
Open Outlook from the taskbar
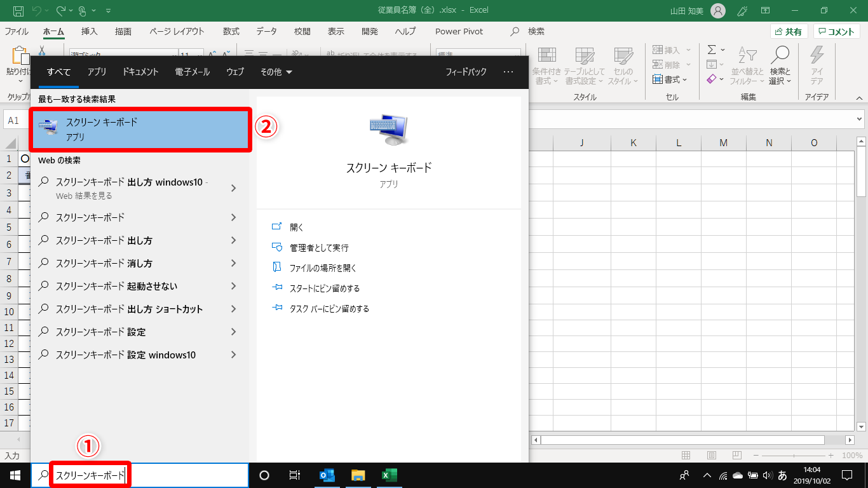327,475
